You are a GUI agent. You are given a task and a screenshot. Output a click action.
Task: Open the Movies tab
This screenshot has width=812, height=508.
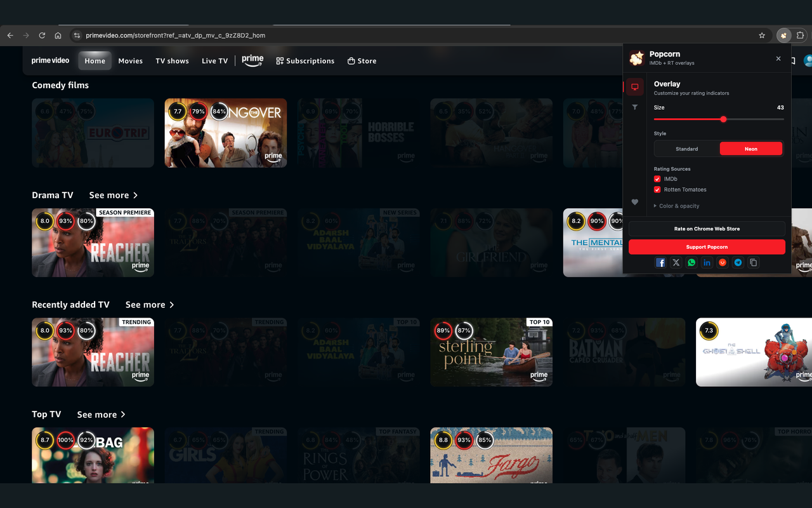pyautogui.click(x=131, y=61)
